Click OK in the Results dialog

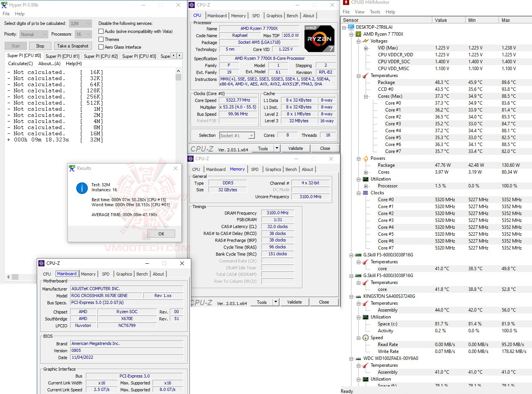tap(161, 233)
